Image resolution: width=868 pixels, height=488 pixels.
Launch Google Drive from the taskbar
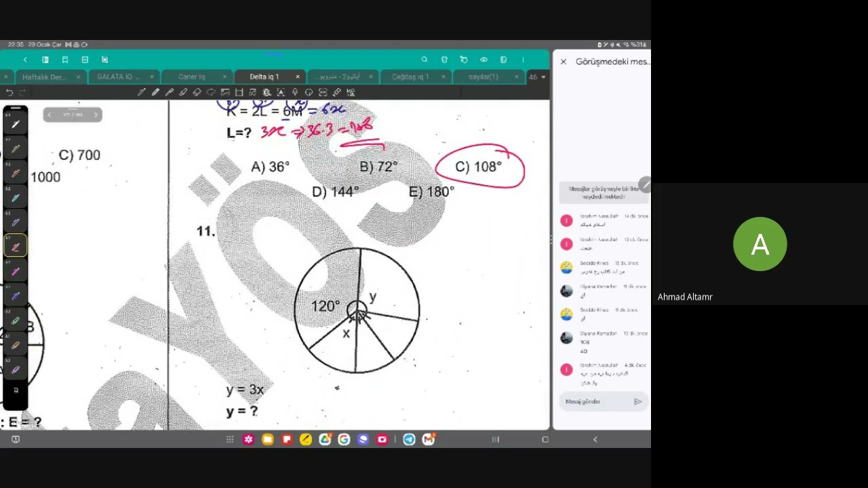(x=325, y=439)
